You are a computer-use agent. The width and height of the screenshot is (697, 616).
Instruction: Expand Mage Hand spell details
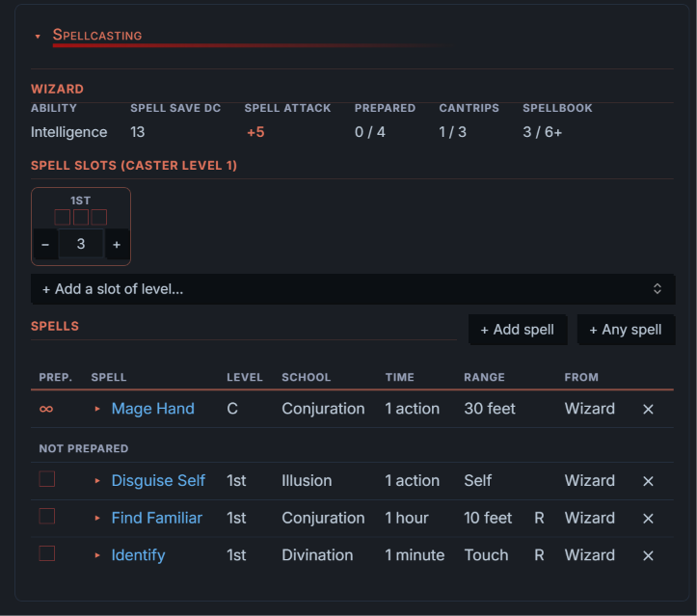tap(97, 409)
